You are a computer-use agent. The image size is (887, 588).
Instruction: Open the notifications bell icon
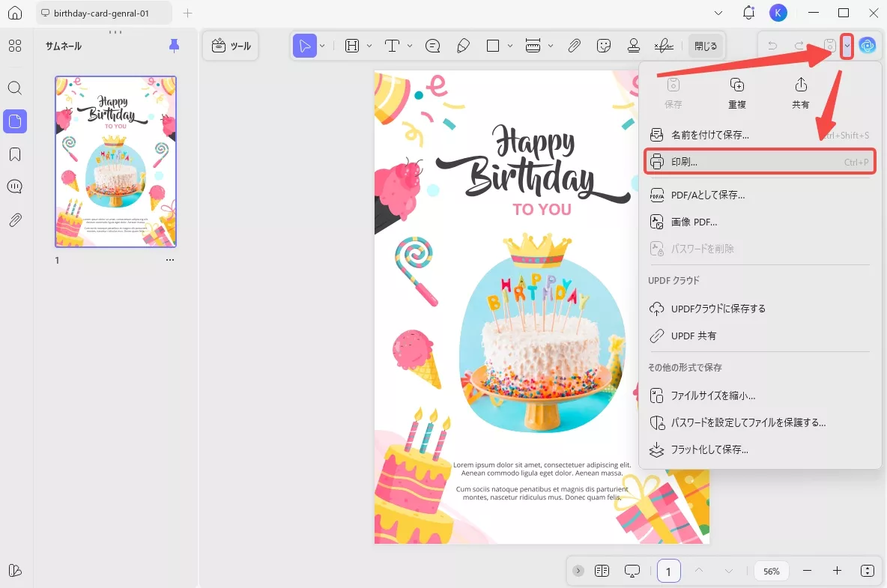[x=748, y=13]
